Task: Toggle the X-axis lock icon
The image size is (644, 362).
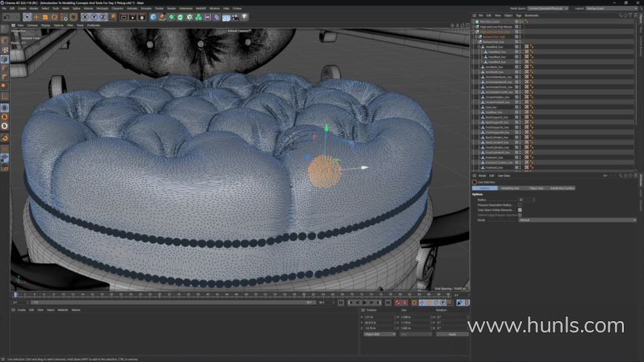Action: coord(85,17)
